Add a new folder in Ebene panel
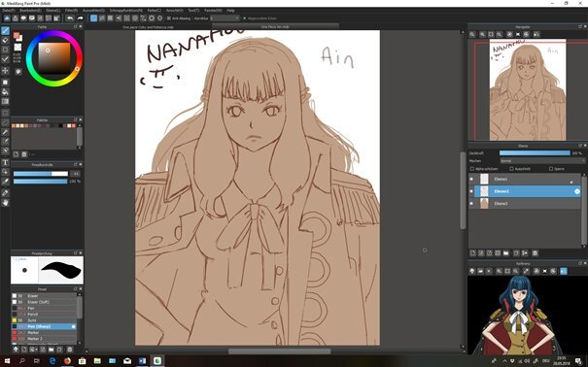The image size is (588, 367). click(x=506, y=253)
